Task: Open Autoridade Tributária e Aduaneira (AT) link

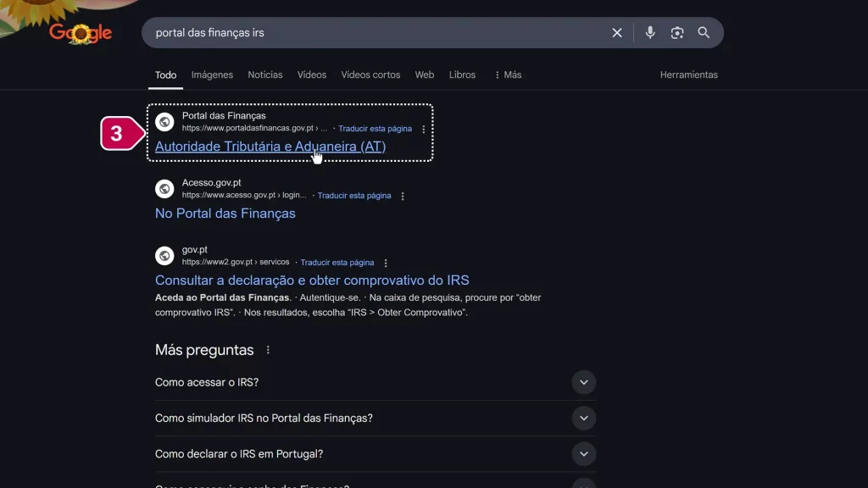Action: (x=270, y=147)
